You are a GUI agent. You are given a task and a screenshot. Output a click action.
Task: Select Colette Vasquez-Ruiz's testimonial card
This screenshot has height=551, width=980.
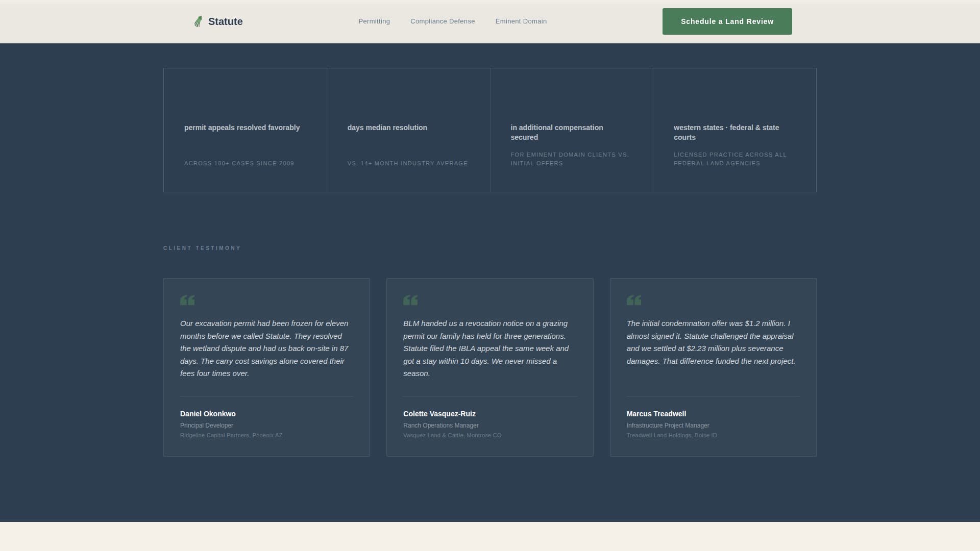click(x=489, y=366)
